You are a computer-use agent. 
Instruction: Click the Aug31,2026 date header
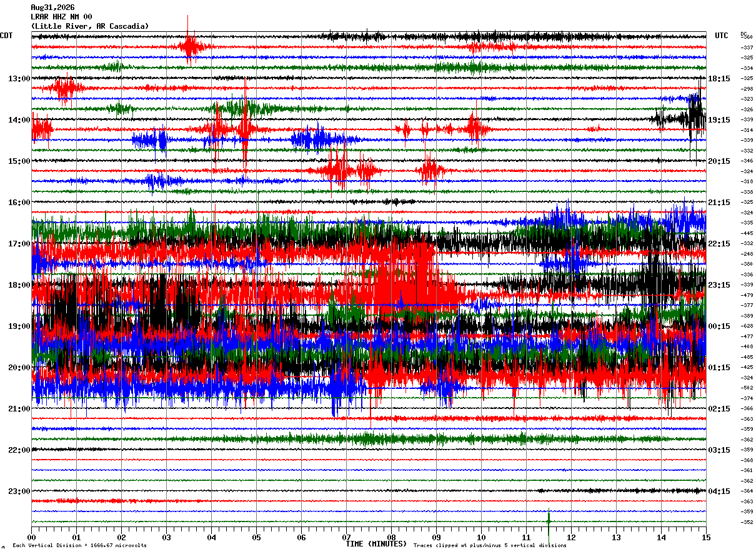coord(52,8)
